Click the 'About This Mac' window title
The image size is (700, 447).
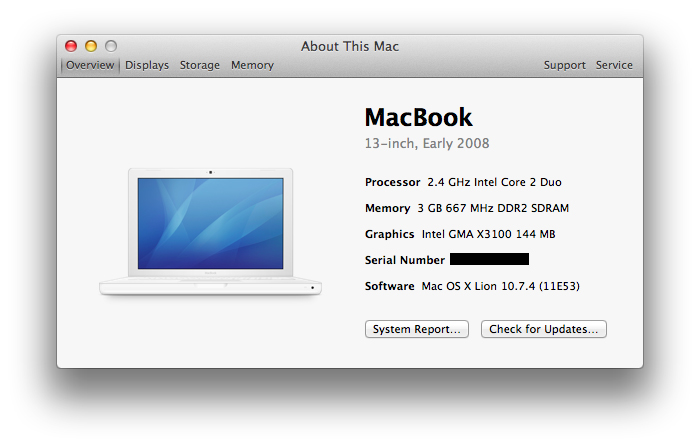pyautogui.click(x=350, y=46)
